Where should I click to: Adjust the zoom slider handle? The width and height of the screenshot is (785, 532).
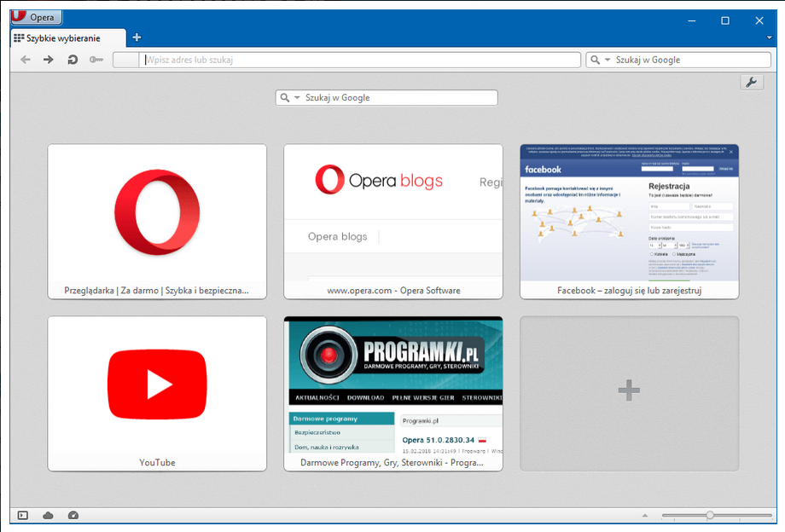(x=709, y=515)
